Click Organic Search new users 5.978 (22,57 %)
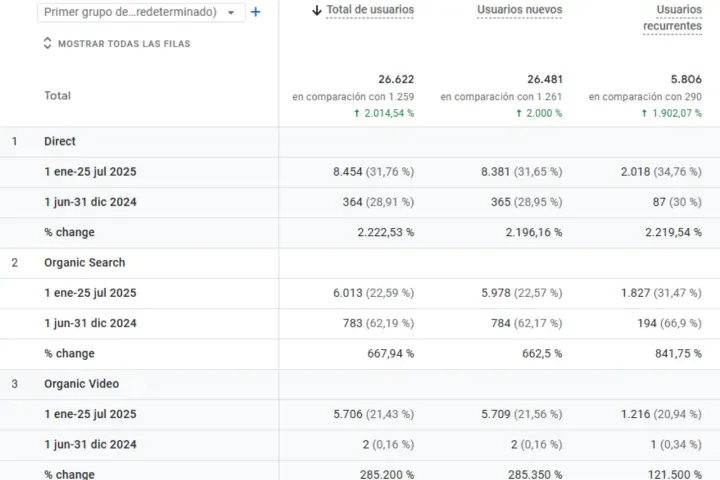The height and width of the screenshot is (480, 720). click(x=522, y=293)
